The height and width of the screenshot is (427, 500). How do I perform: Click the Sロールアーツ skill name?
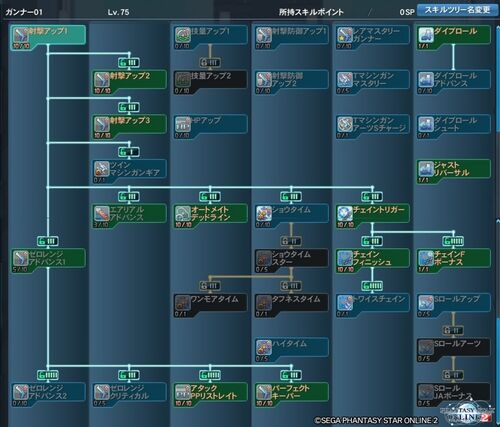tap(457, 344)
